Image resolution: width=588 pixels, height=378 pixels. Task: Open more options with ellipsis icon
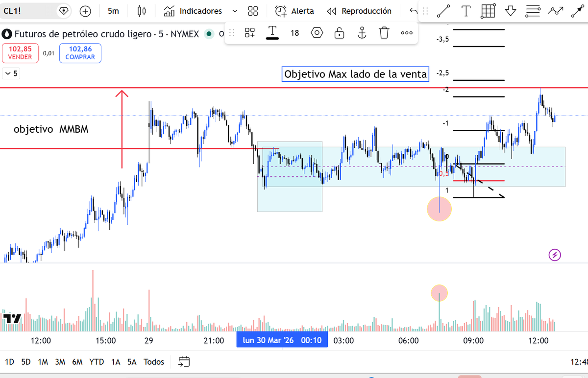[406, 33]
